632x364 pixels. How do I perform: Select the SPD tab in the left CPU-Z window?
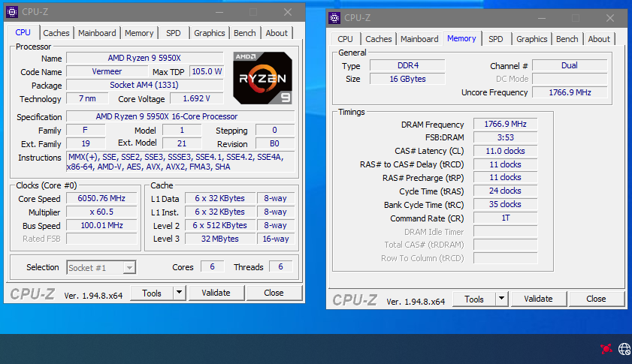[174, 33]
